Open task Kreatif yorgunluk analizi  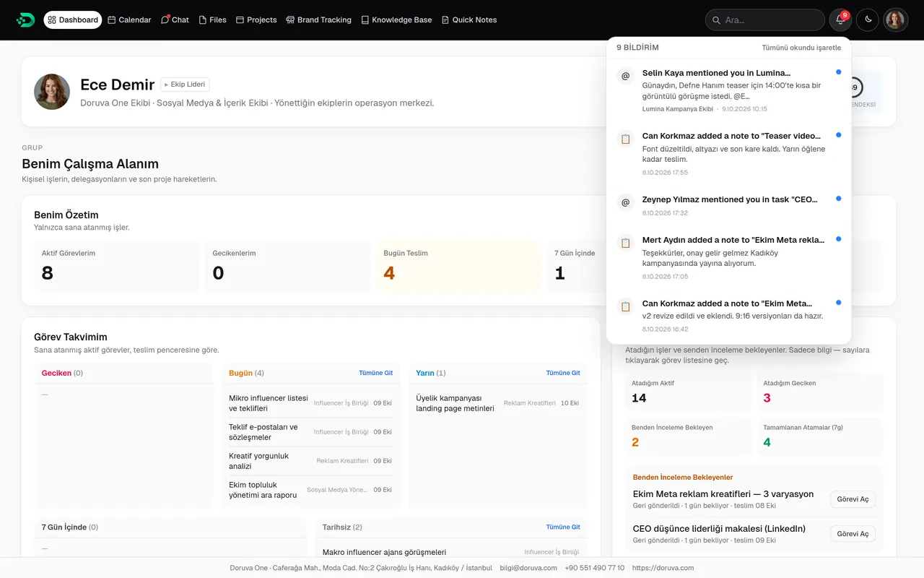pos(310,461)
